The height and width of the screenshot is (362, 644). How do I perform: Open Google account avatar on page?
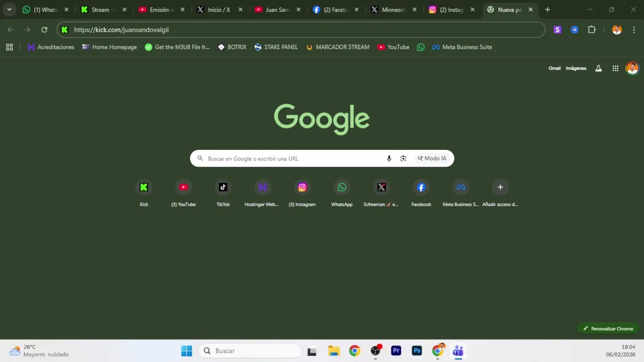click(x=632, y=68)
